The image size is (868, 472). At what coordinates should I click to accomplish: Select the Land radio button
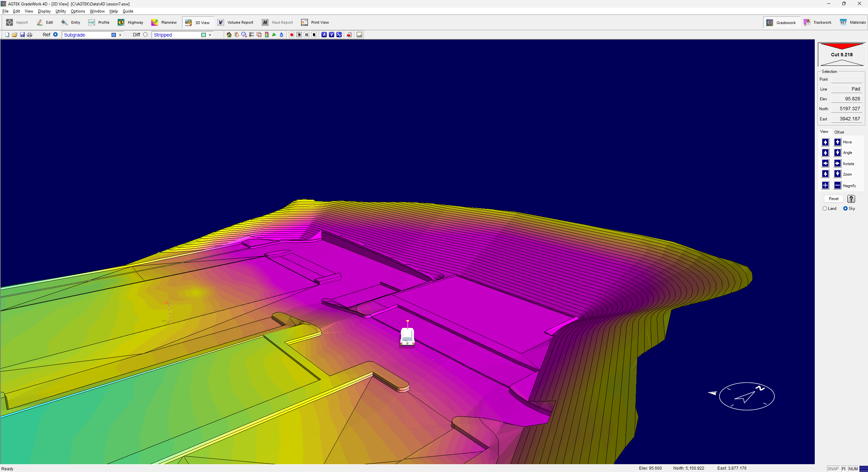click(825, 209)
